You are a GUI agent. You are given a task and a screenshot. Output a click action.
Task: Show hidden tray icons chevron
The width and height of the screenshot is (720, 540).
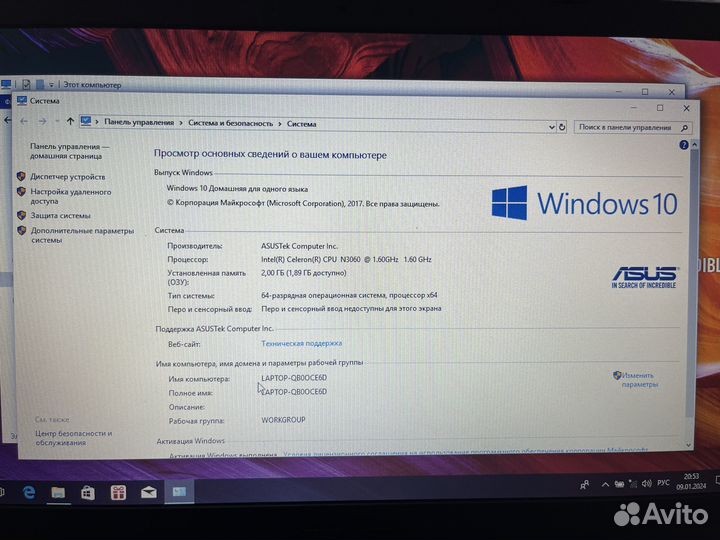click(x=605, y=484)
